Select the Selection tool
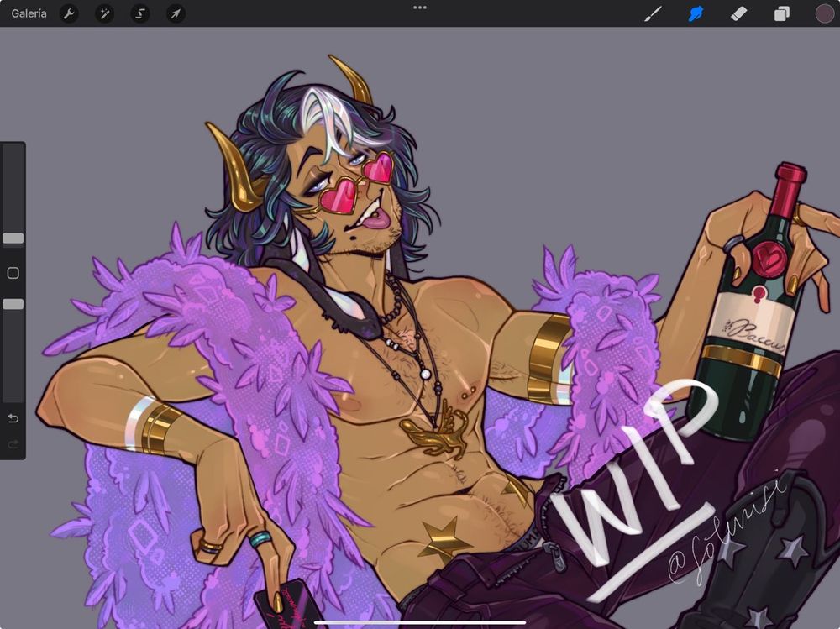840x629 pixels. 139,13
